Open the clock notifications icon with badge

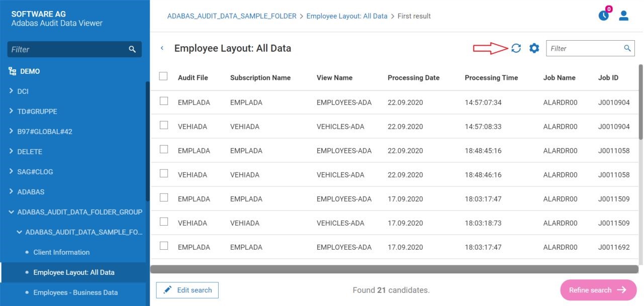point(604,15)
